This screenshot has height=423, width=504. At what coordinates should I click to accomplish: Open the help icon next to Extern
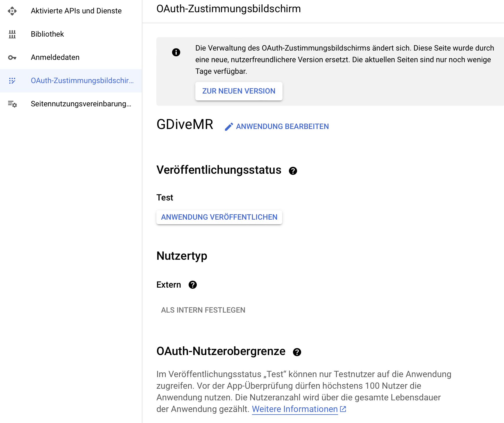193,285
